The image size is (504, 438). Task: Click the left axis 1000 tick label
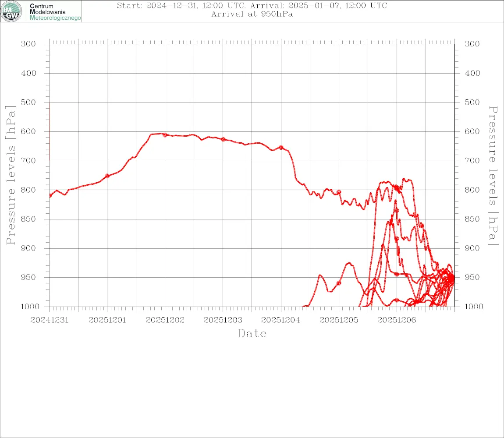pyautogui.click(x=30, y=307)
